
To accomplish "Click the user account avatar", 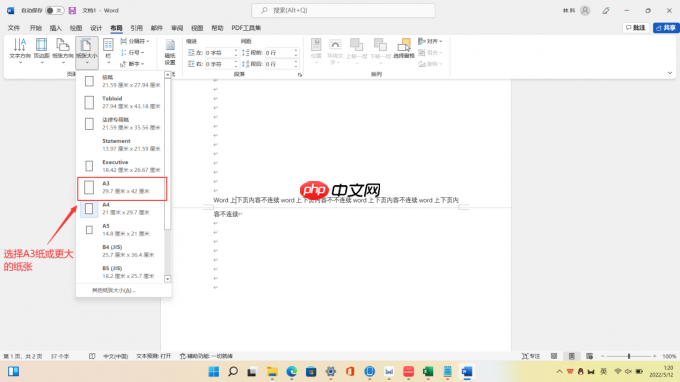I will [x=585, y=10].
